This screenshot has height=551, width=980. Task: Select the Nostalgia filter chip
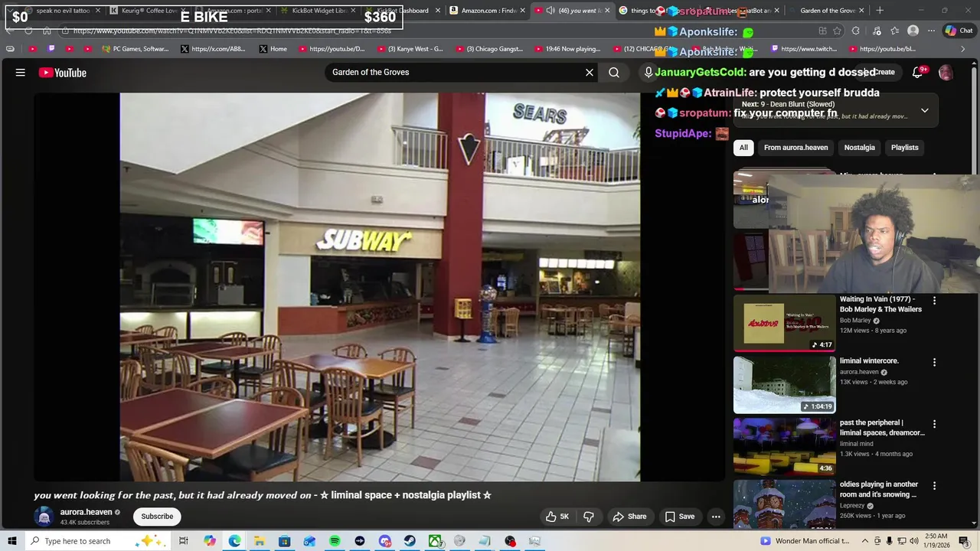tap(859, 148)
